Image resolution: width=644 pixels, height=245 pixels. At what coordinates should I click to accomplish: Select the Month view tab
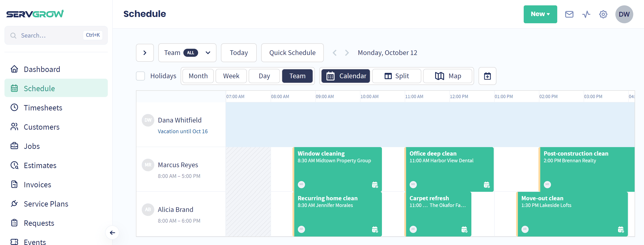click(x=198, y=76)
